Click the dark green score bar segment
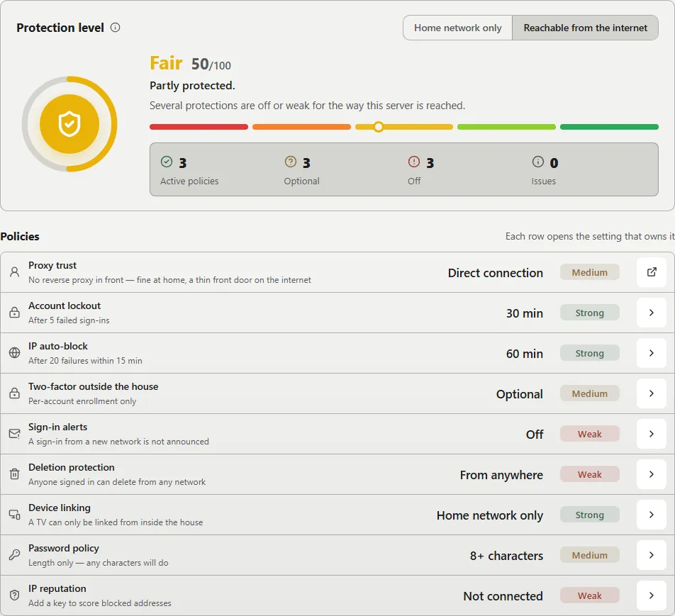The image size is (675, 616). (609, 127)
